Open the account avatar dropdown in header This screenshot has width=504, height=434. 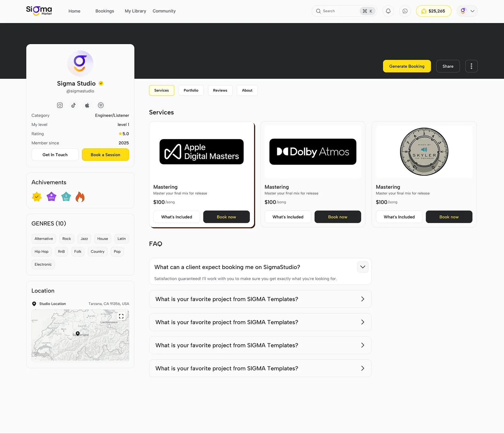pos(467,11)
